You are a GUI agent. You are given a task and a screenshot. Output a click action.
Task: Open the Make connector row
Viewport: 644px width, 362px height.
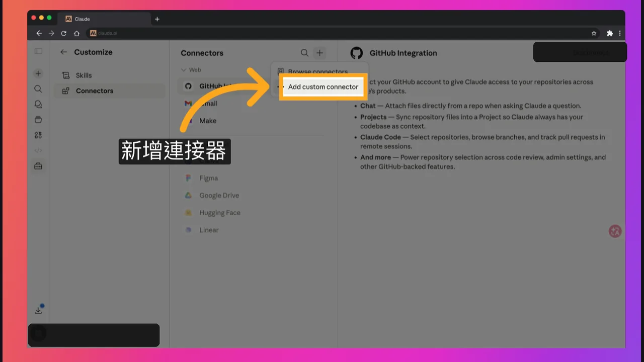253,121
